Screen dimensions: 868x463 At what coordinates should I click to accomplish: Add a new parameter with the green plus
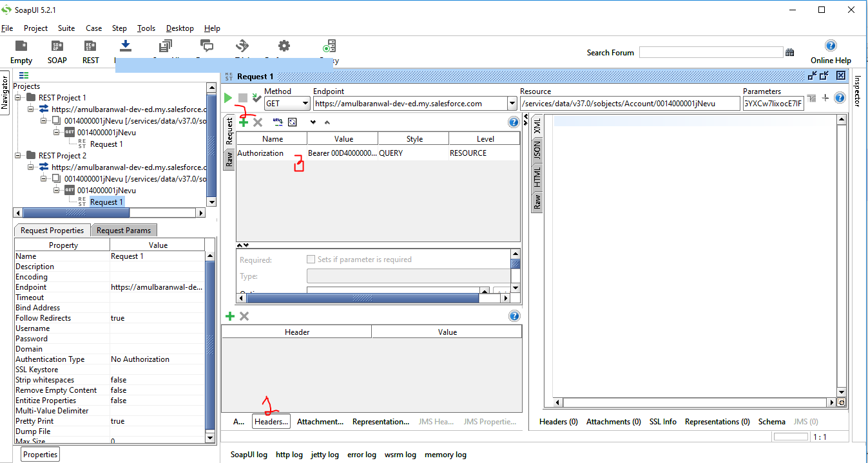[244, 122]
